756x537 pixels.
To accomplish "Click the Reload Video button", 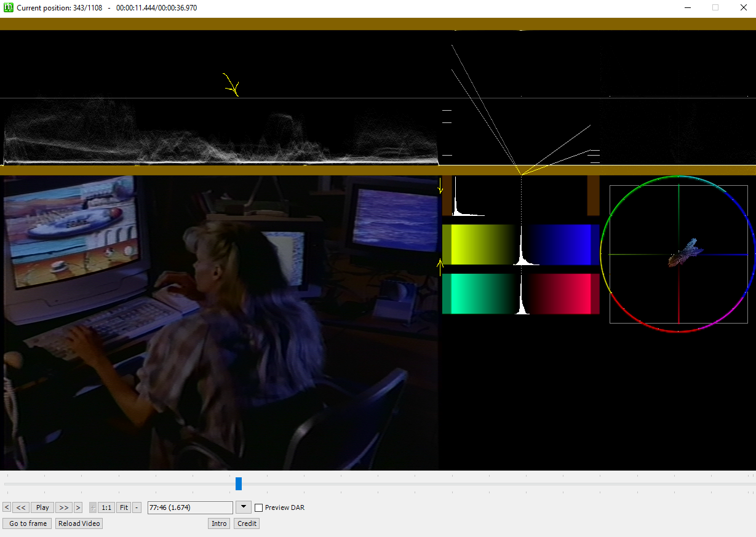I will point(79,523).
